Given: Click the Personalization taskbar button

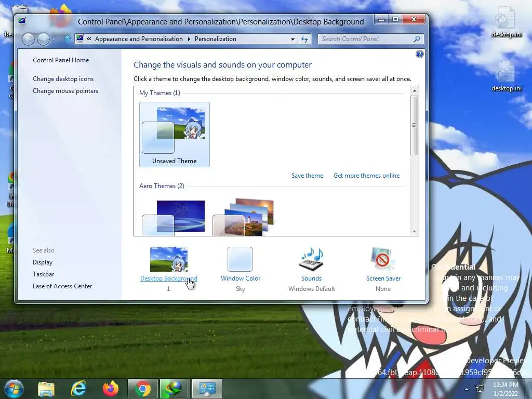Looking at the screenshot, I should coord(207,389).
